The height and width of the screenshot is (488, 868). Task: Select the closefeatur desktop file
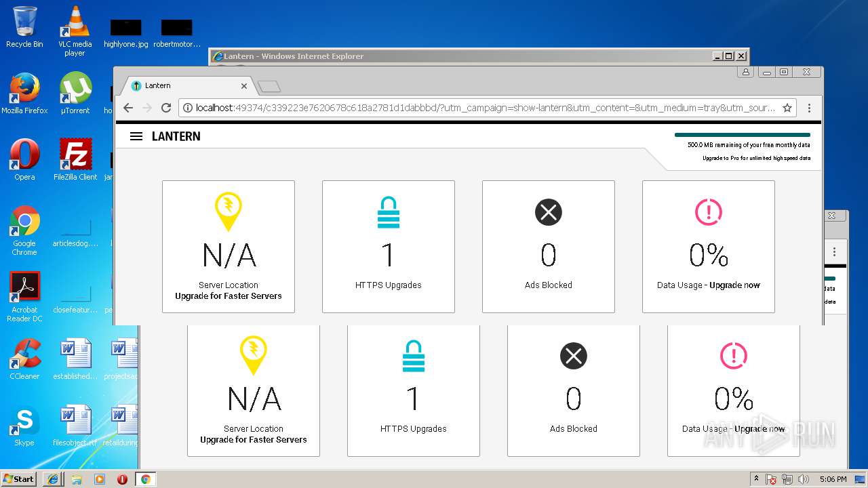click(x=75, y=297)
